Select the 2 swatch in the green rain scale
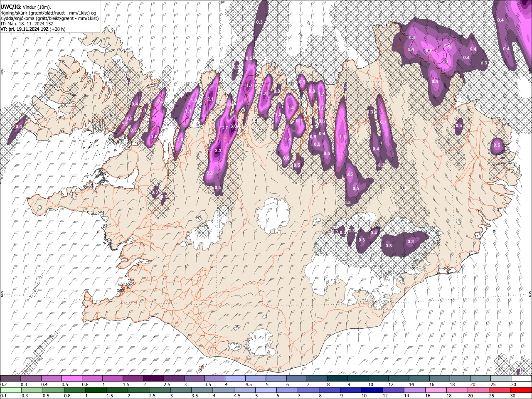532x399 pixels. pyautogui.click(x=138, y=390)
